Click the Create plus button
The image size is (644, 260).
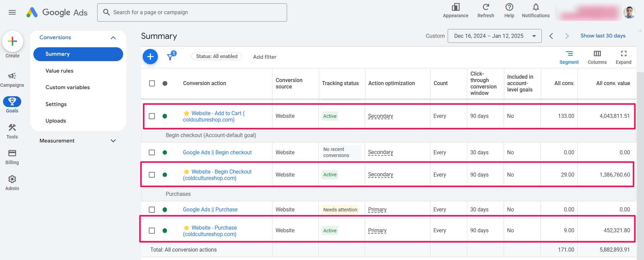click(12, 41)
